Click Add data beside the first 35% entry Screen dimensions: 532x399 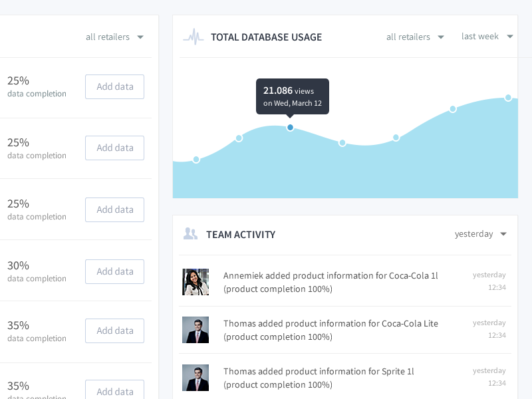[114, 331]
